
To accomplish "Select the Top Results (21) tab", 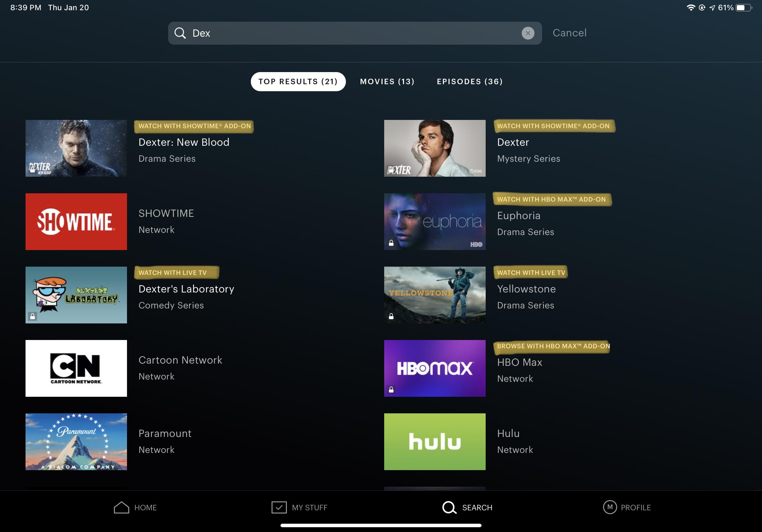I will coord(298,81).
